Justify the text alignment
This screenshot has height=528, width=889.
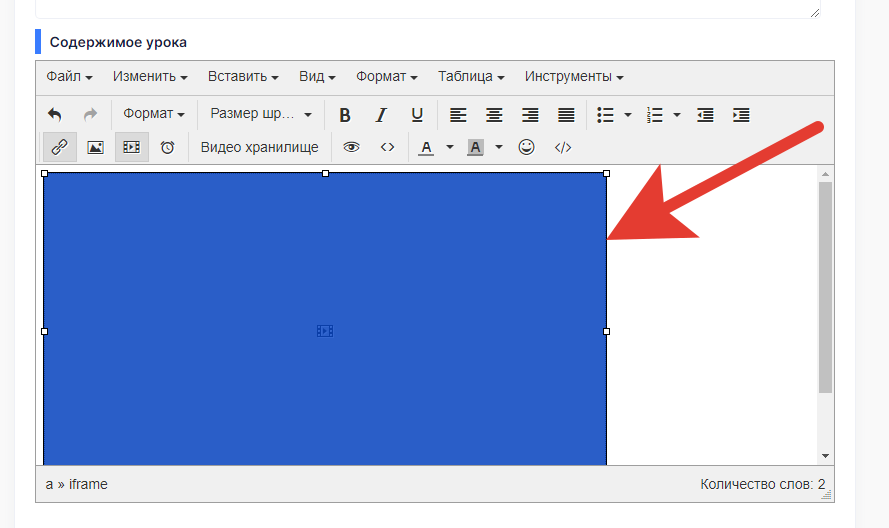pos(566,115)
